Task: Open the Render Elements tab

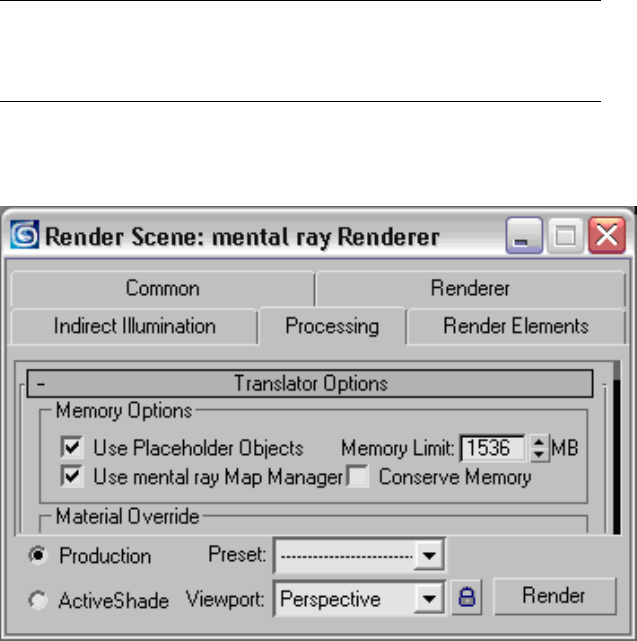Action: 516,326
